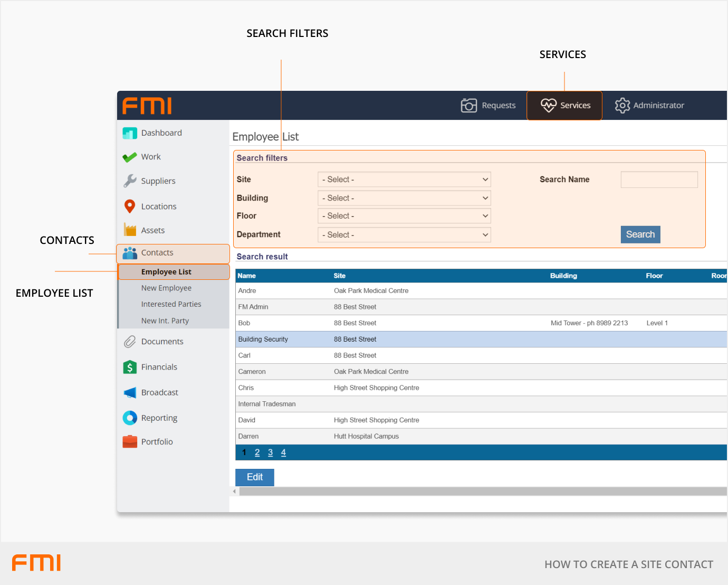Click the Dashboard icon in sidebar
Image resolution: width=728 pixels, height=585 pixels.
130,133
